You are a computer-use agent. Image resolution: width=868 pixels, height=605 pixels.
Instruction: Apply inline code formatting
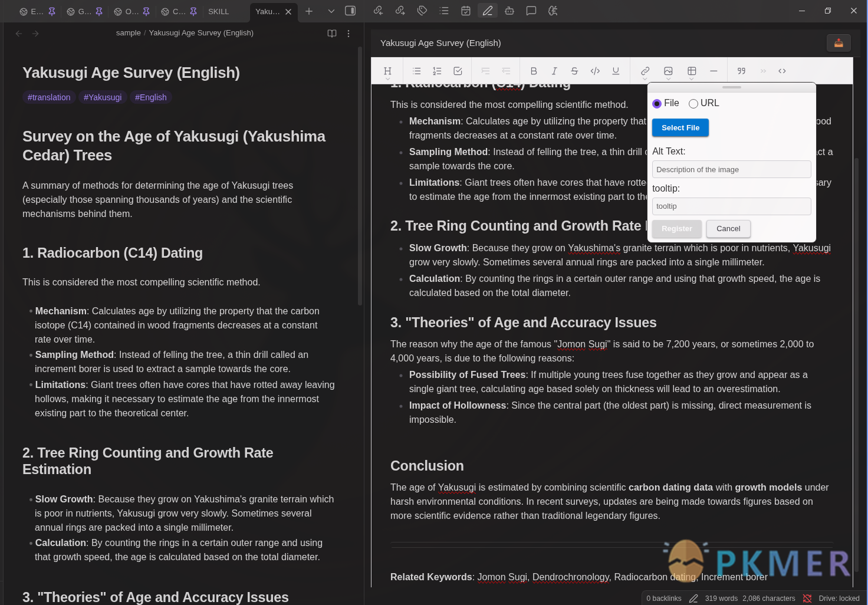tap(595, 71)
